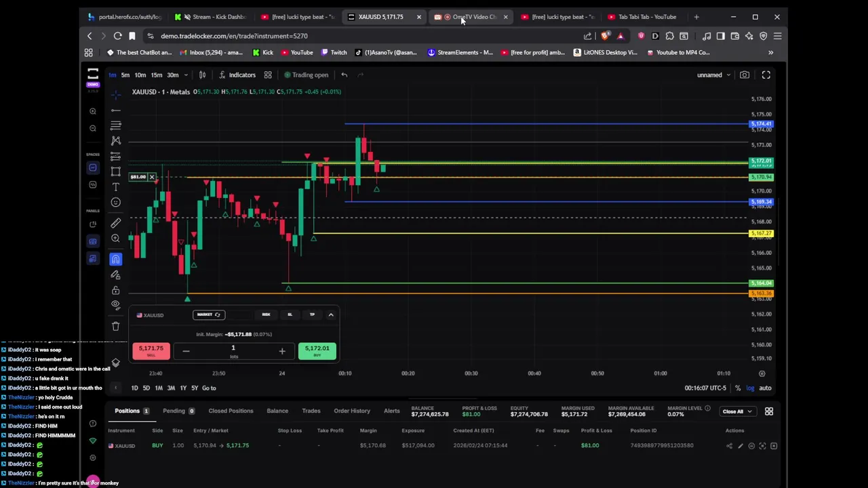The width and height of the screenshot is (868, 488).
Task: Zoom out using the left sidebar magnifier
Action: (x=93, y=128)
